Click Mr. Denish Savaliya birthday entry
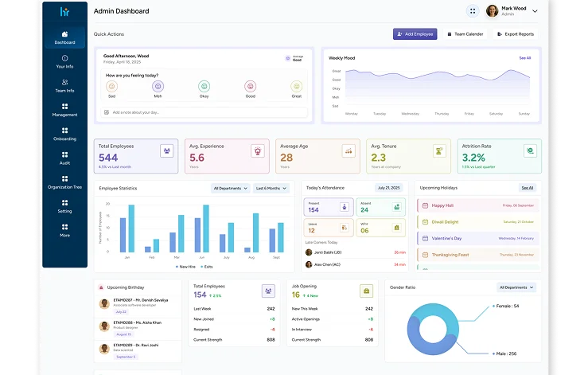 click(x=138, y=306)
